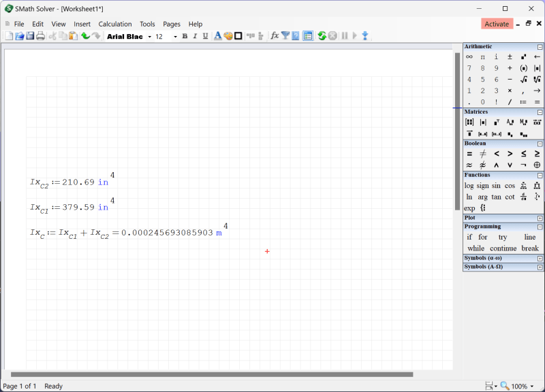The image size is (545, 392).
Task: Insert a while loop
Action: click(x=476, y=248)
